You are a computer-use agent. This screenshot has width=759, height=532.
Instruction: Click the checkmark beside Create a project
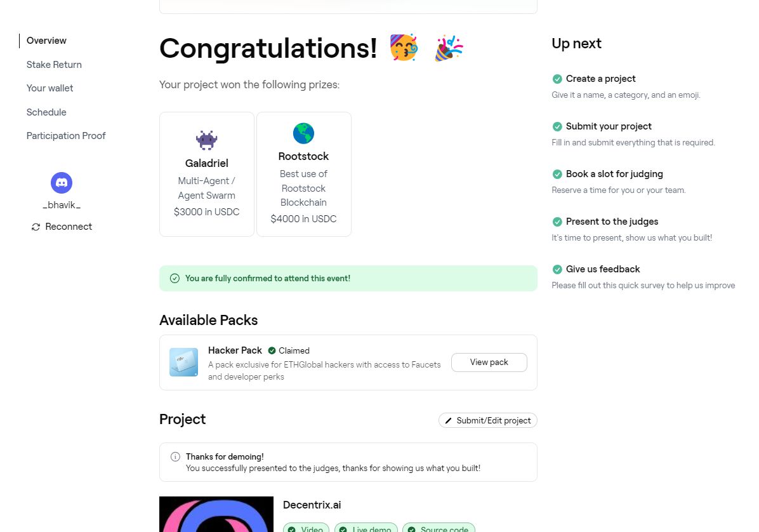point(557,79)
